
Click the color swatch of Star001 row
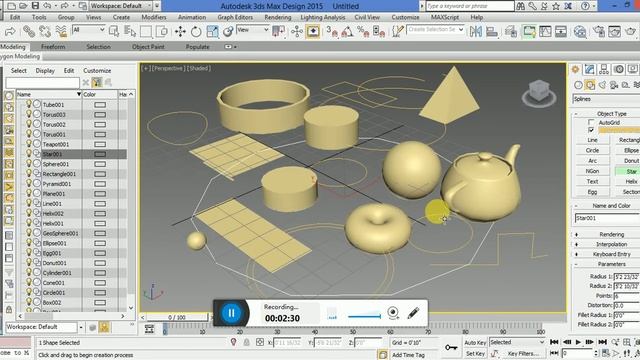click(100, 154)
